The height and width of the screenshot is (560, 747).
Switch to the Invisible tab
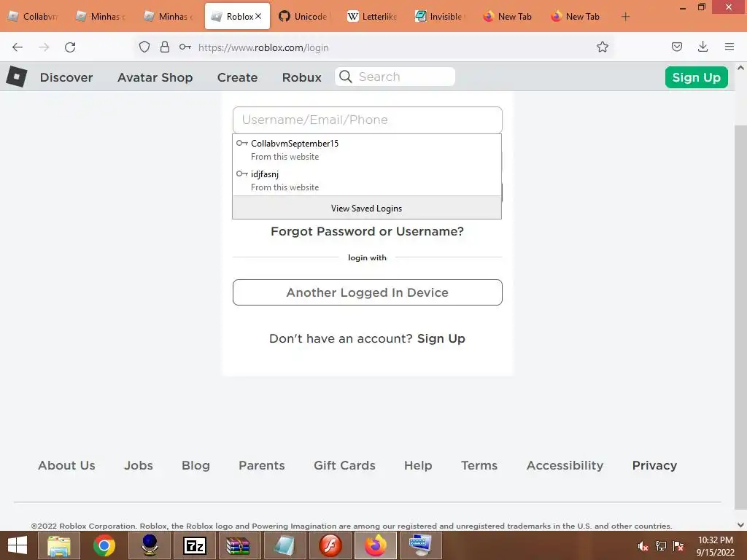pos(440,17)
